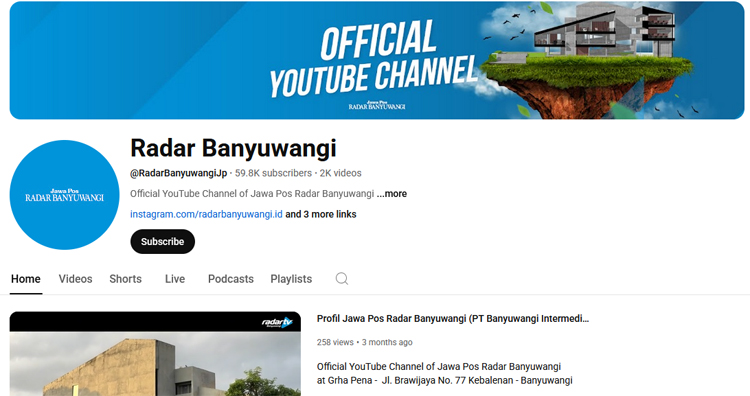Click the Radar Banyuwangi channel name heading
This screenshot has width=750, height=396.
(x=233, y=148)
